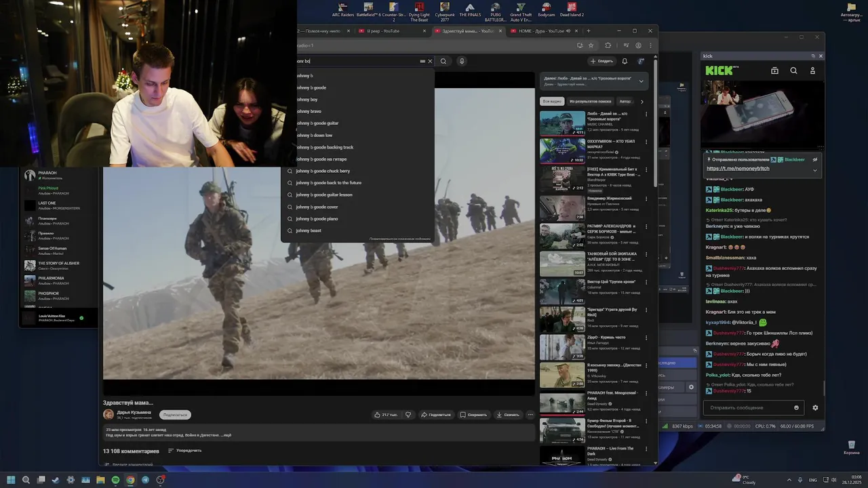
Task: Open the 'PHARAOH feat. Mnogoznaal' video thumbnail
Action: pyautogui.click(x=562, y=403)
